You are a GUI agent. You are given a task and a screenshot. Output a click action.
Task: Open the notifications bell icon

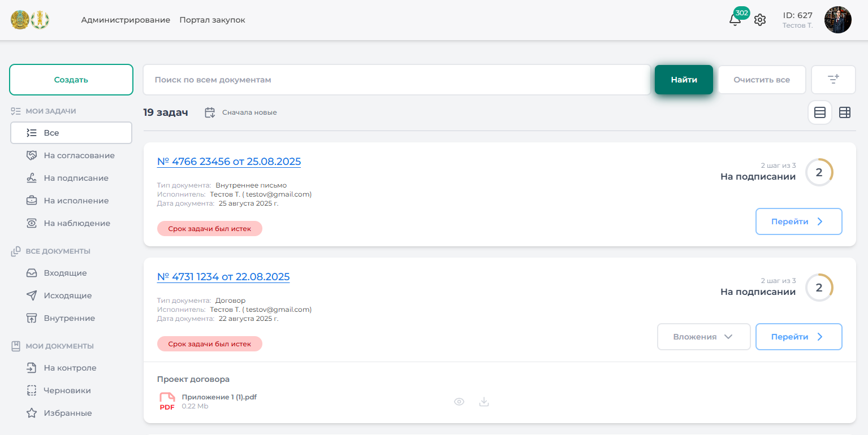(x=735, y=20)
